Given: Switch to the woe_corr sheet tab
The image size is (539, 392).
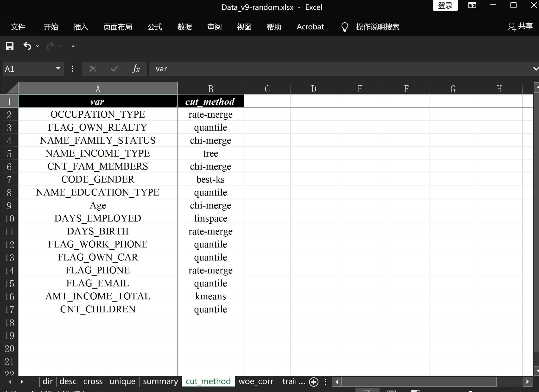Looking at the screenshot, I should point(256,381).
